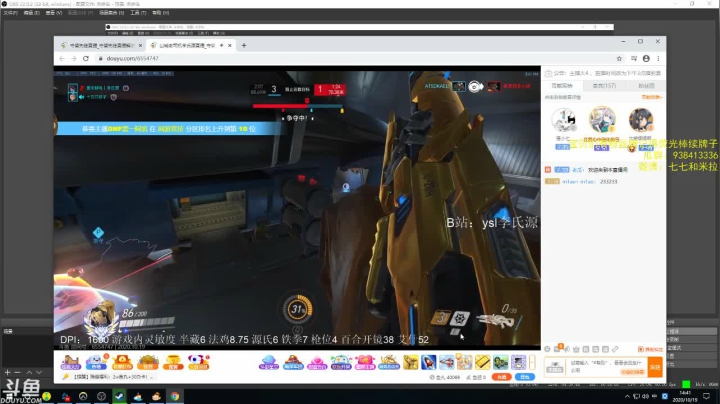The image size is (720, 404).
Task: Open the trophy activity icon in left activity row
Action: [173, 362]
